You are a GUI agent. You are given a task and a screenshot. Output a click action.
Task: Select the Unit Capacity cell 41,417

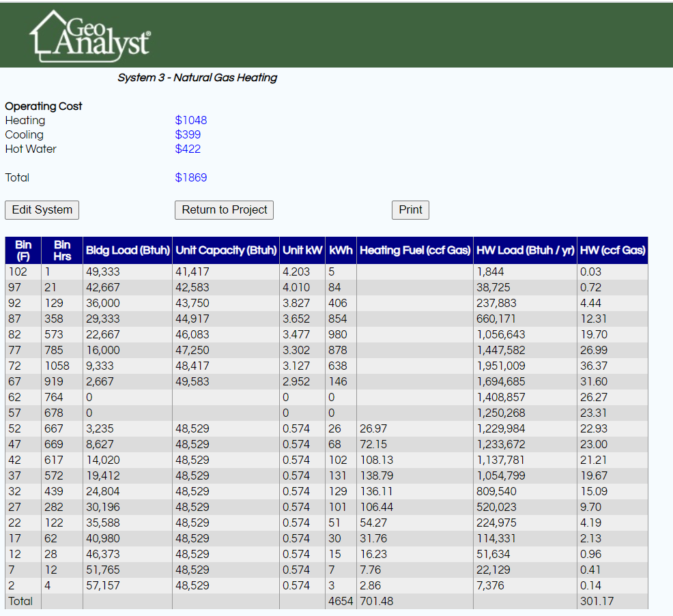[x=192, y=272]
